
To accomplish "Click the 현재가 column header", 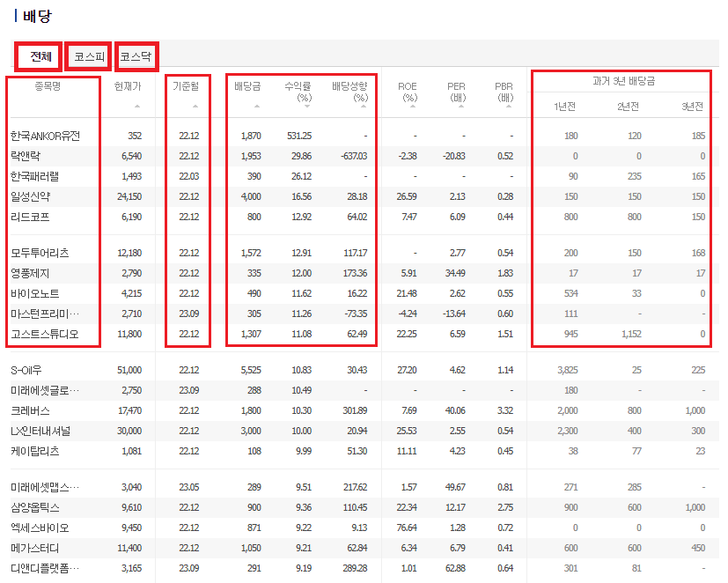I will click(x=128, y=86).
